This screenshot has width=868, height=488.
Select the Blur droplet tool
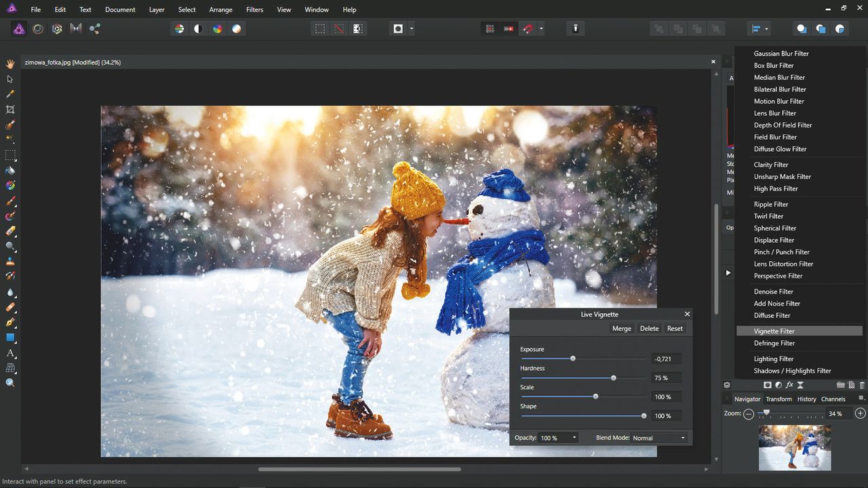(x=10, y=292)
